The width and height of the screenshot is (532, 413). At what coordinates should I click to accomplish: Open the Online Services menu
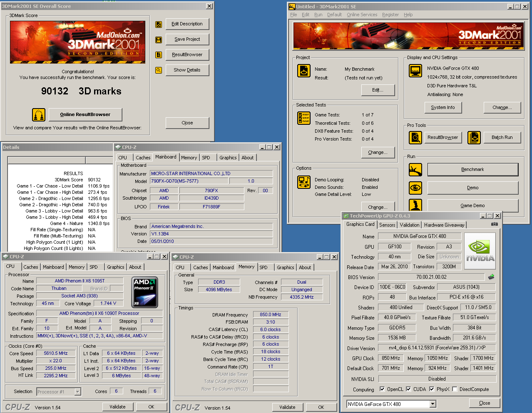point(362,15)
